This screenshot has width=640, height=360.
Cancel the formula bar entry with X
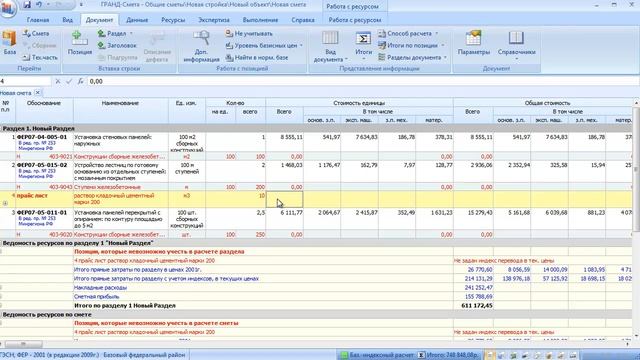coord(58,81)
